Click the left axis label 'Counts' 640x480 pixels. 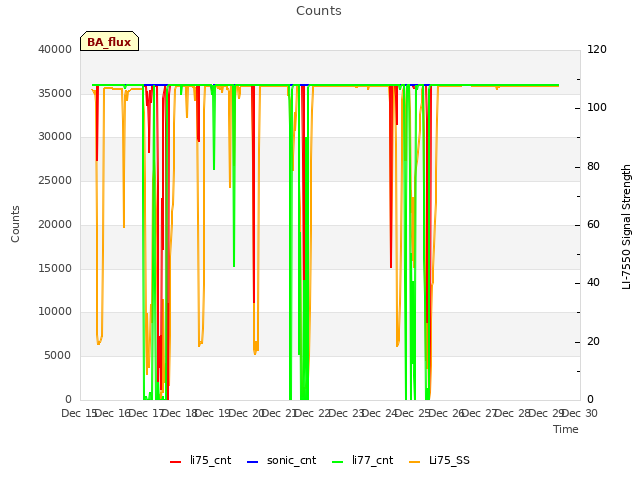click(x=15, y=224)
